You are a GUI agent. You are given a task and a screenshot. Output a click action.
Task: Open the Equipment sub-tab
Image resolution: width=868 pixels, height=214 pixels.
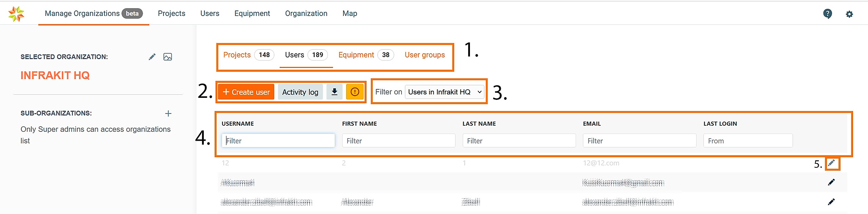pos(356,55)
